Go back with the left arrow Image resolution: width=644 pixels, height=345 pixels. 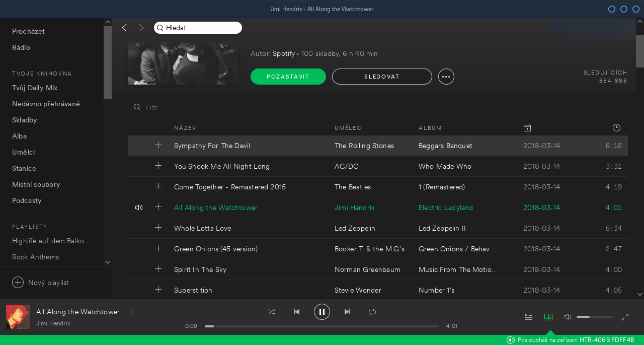tap(124, 28)
